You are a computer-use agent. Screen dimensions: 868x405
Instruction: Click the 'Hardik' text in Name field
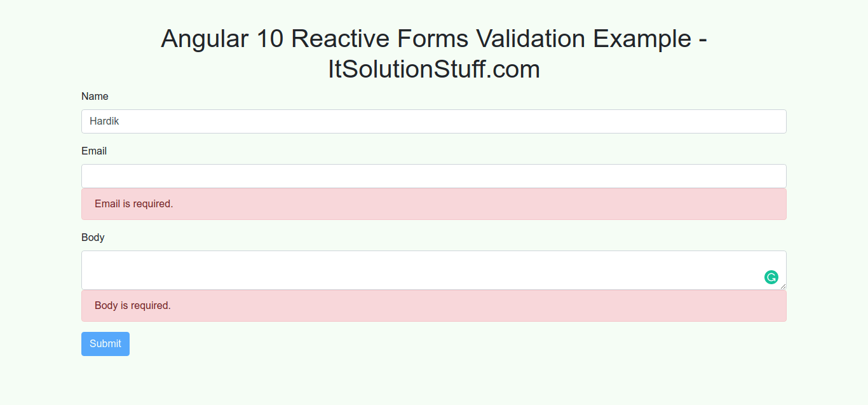[x=104, y=121]
